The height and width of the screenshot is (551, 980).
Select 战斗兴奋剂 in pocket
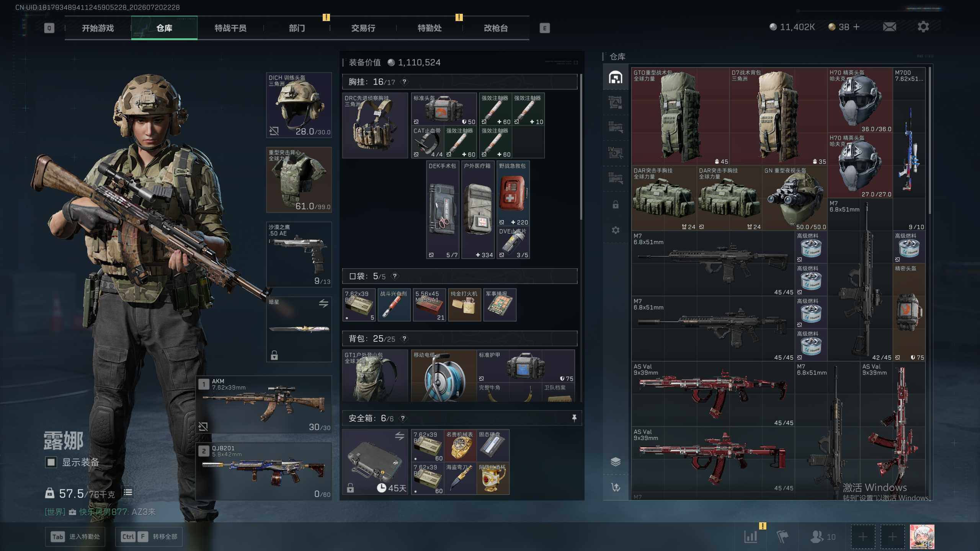click(394, 305)
